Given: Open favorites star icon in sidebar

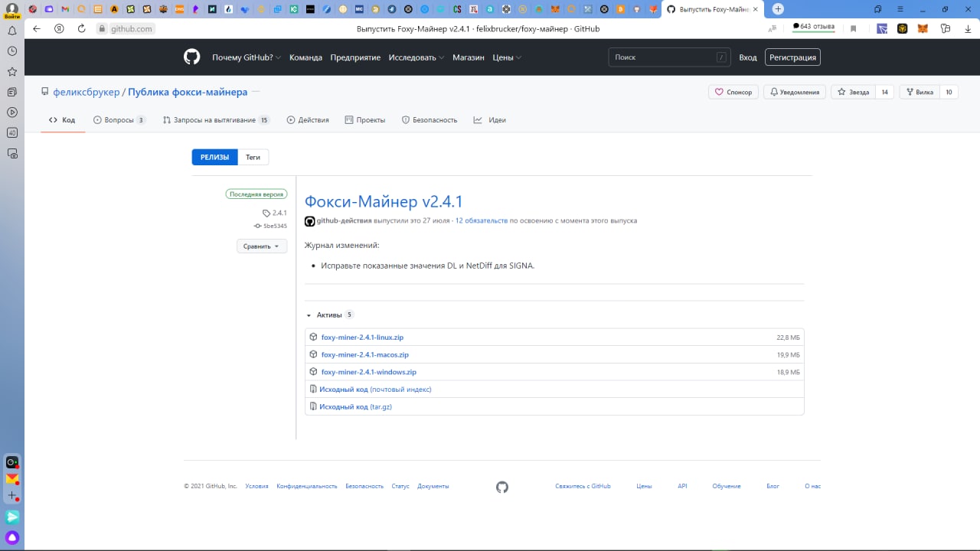Looking at the screenshot, I should pos(12,71).
